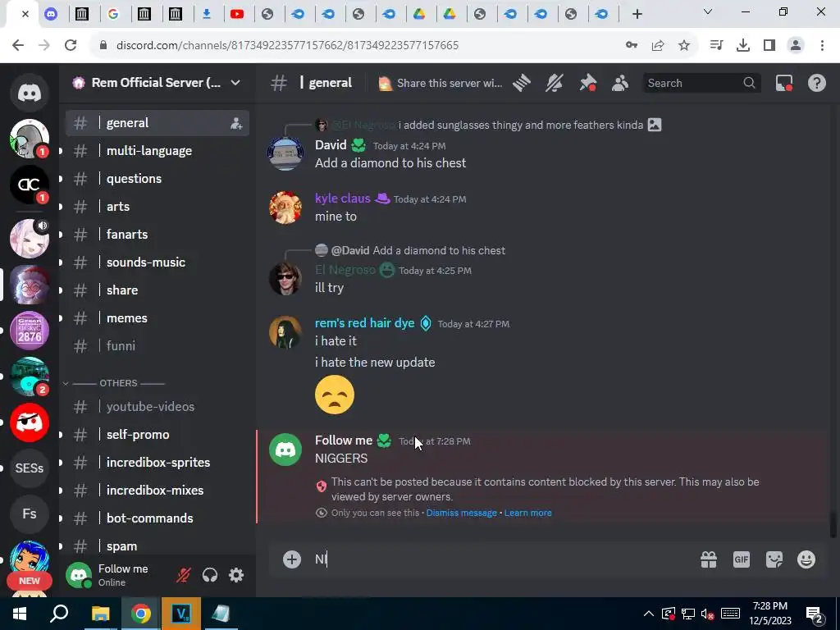This screenshot has width=840, height=630.
Task: Toggle microphone mute in user panel
Action: click(x=184, y=575)
